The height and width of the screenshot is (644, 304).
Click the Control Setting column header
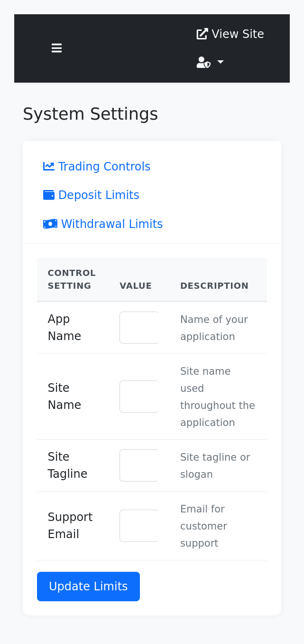pos(72,279)
